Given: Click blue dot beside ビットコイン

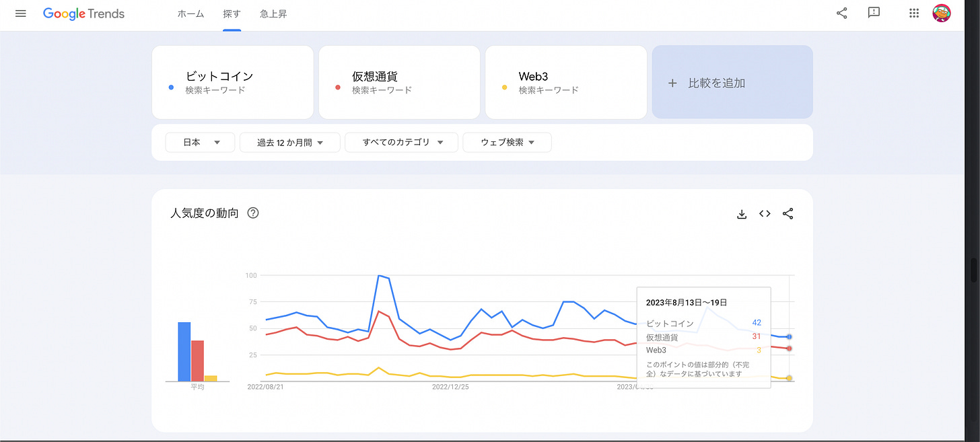Looking at the screenshot, I should [172, 87].
